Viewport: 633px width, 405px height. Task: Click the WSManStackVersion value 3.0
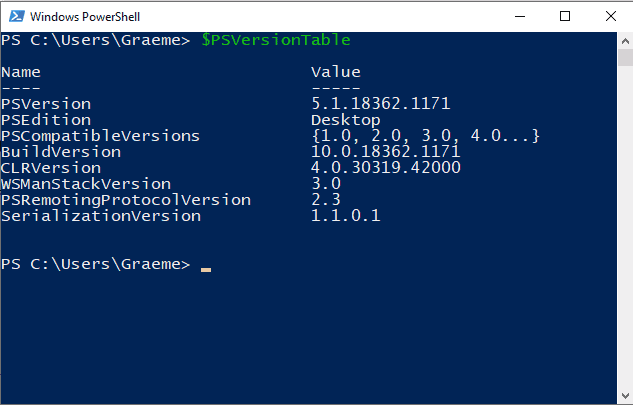(x=326, y=184)
